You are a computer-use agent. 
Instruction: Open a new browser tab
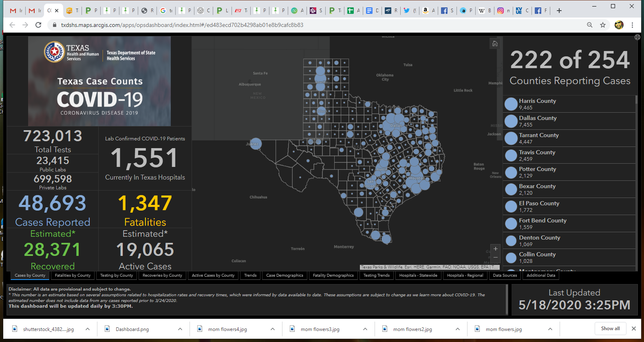(x=559, y=11)
